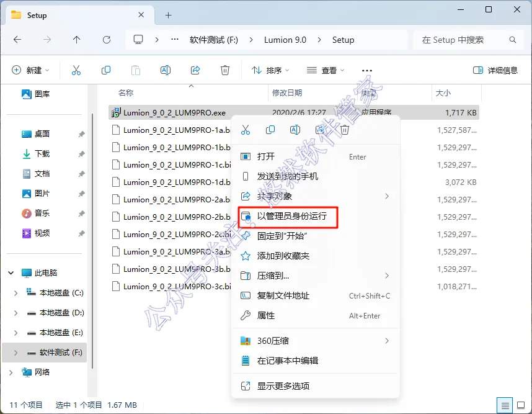Open 图库 in navigation pane
This screenshot has width=532, height=414.
[x=35, y=94]
